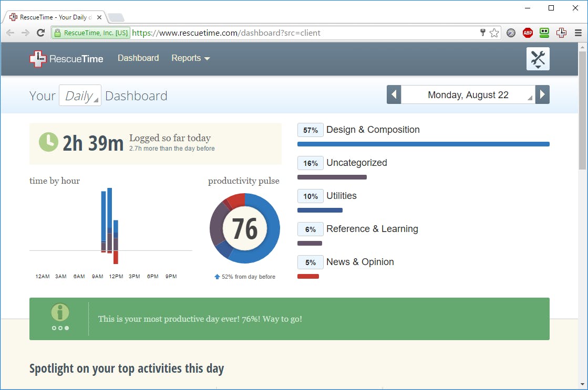The width and height of the screenshot is (588, 390).
Task: Click the RescueTime logo in the header
Action: coord(66,59)
